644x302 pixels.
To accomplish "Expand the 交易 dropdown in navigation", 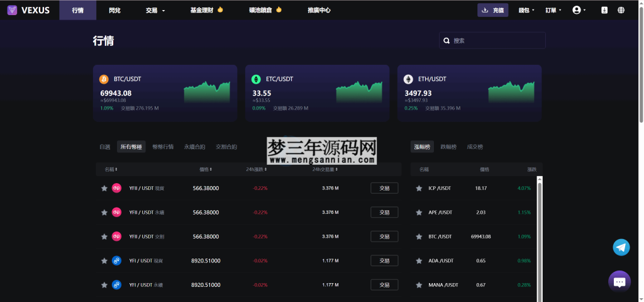I will tap(155, 10).
